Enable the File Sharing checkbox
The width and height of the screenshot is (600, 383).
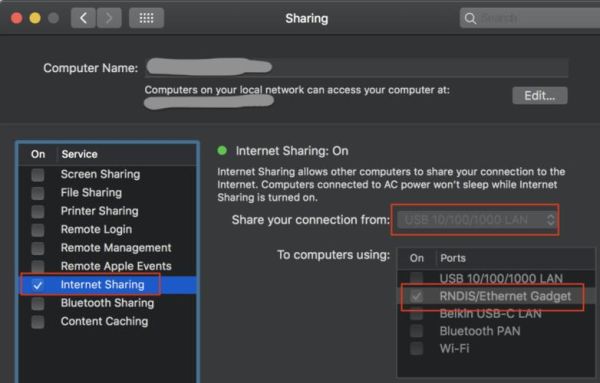(38, 193)
